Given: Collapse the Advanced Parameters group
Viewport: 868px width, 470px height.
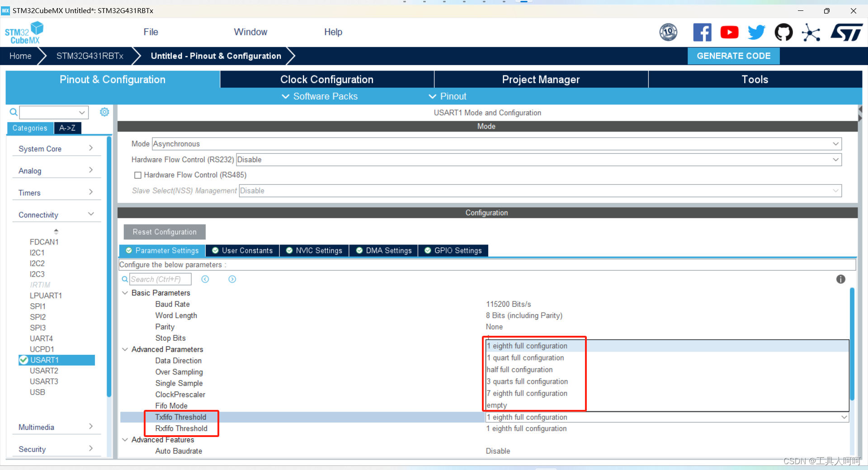Looking at the screenshot, I should click(125, 349).
